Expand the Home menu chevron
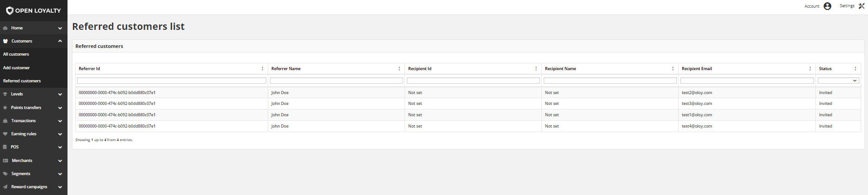868x195 pixels. (x=60, y=29)
